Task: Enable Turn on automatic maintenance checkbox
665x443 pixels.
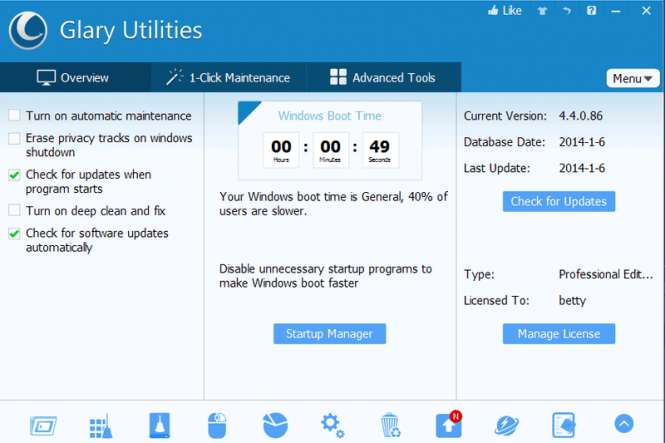Action: click(14, 115)
